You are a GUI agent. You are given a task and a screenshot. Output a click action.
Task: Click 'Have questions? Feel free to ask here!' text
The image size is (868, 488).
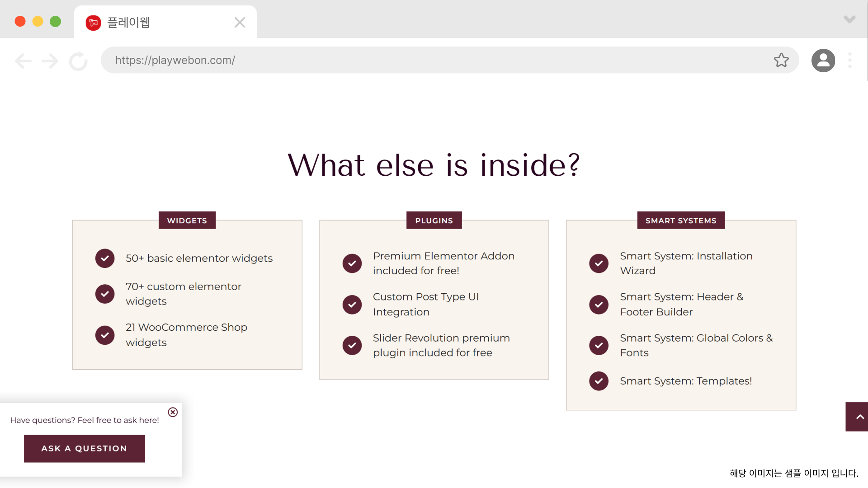point(85,420)
